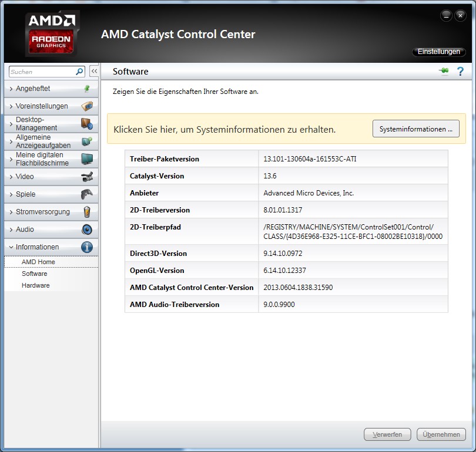Click the Treiber-Paketversion value 13.101-130604a-161553C-ATI
The image size is (476, 452).
tap(310, 159)
